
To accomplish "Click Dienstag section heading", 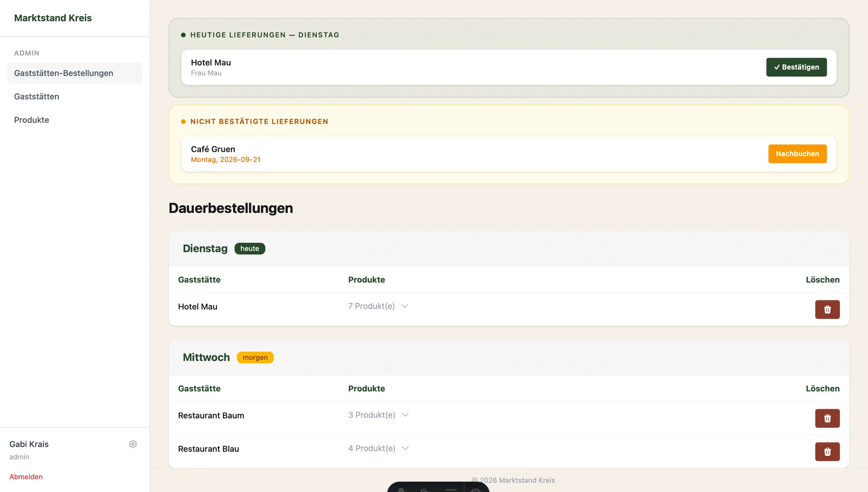I will [x=205, y=249].
